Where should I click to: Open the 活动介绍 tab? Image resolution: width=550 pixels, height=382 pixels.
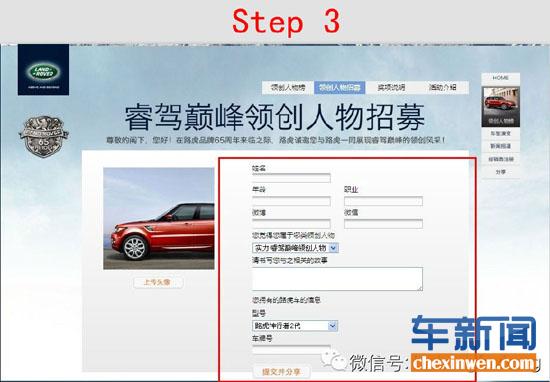click(443, 87)
